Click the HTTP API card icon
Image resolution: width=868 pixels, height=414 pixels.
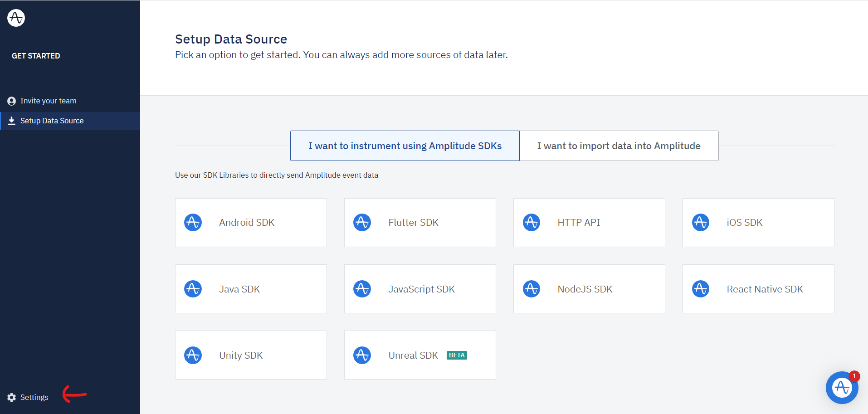tap(532, 223)
